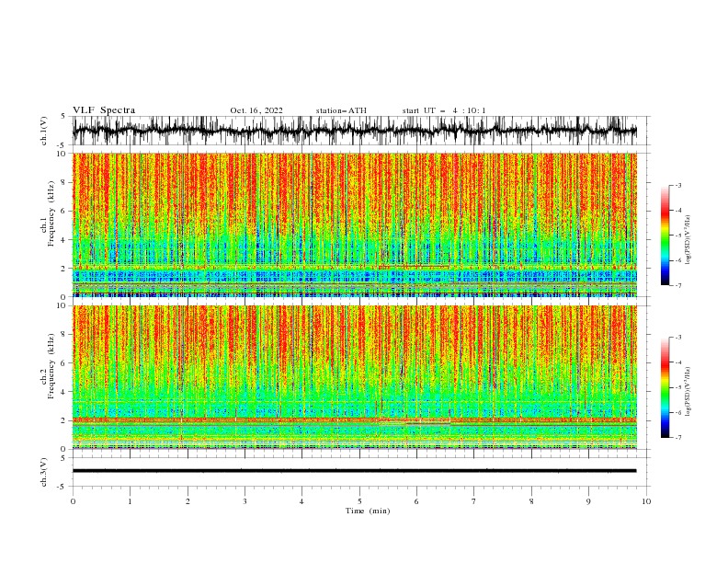Click the '-7' value on ch.2 color bar
Screen dimensions: 728x563
(678, 437)
